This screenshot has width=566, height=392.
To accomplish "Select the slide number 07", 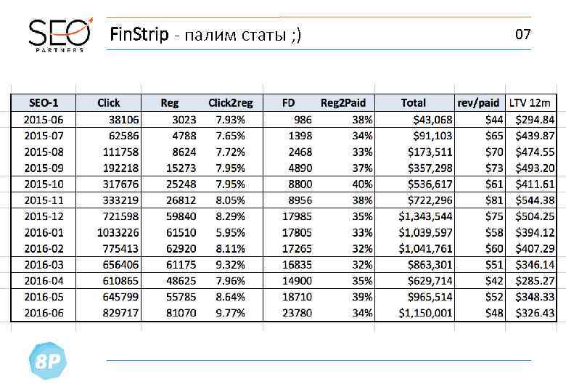I will (x=522, y=34).
